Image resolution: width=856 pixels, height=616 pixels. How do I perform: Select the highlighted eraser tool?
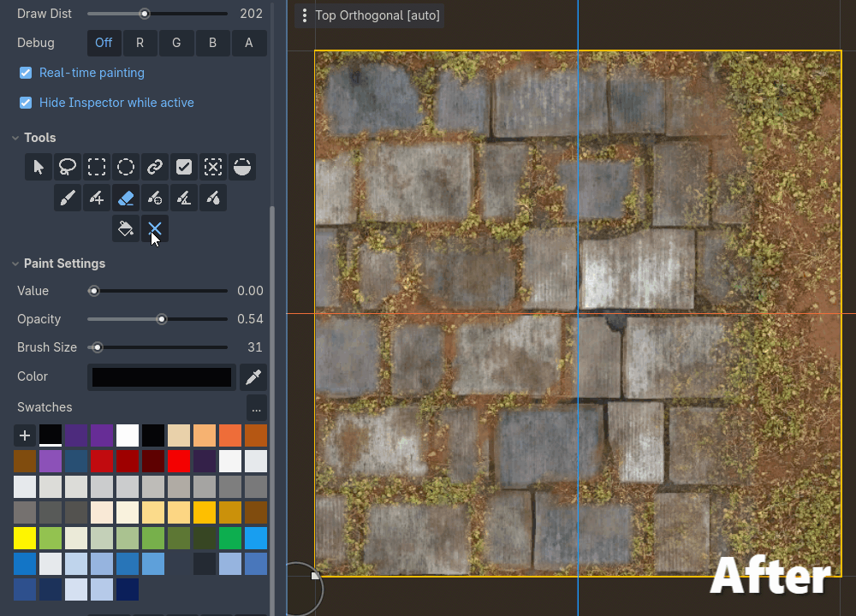pyautogui.click(x=126, y=198)
